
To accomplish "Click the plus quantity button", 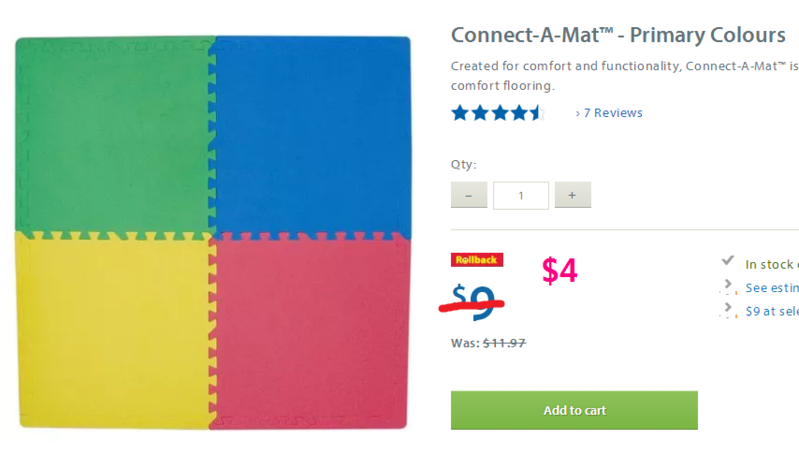I will pyautogui.click(x=572, y=195).
